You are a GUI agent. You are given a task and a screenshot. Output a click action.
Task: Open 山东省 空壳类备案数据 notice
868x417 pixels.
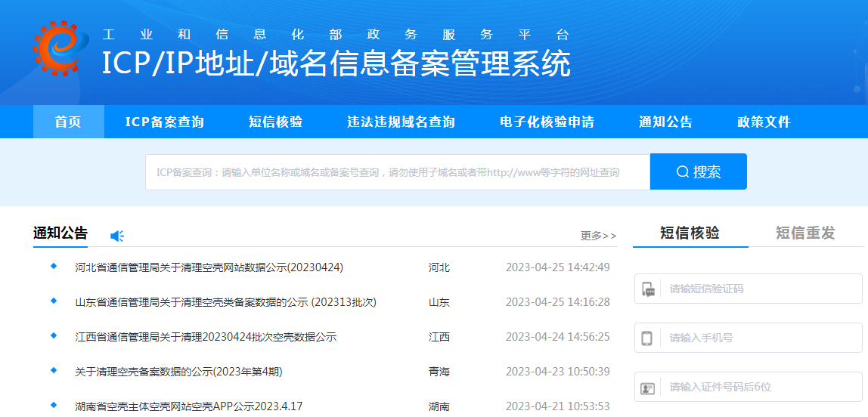coord(225,302)
